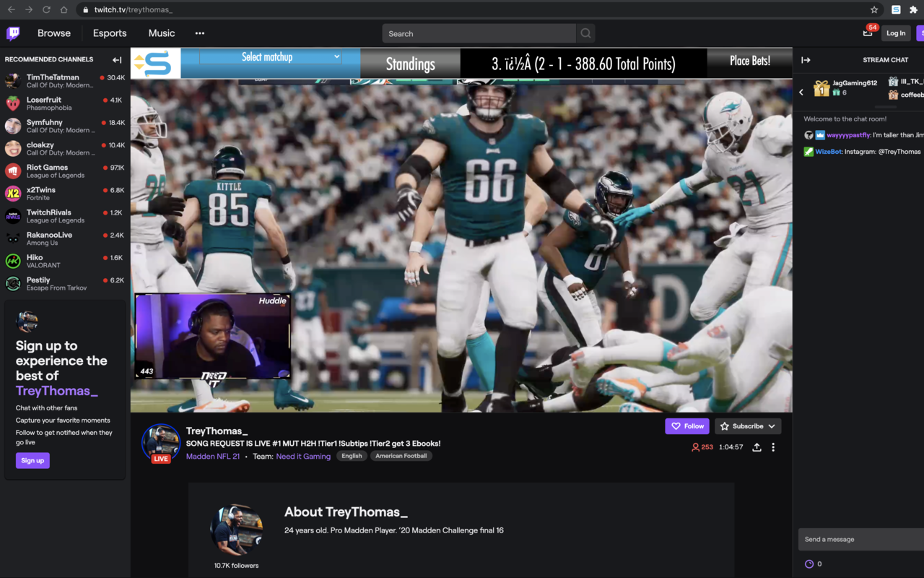Click the browser home icon
924x578 pixels.
64,9
